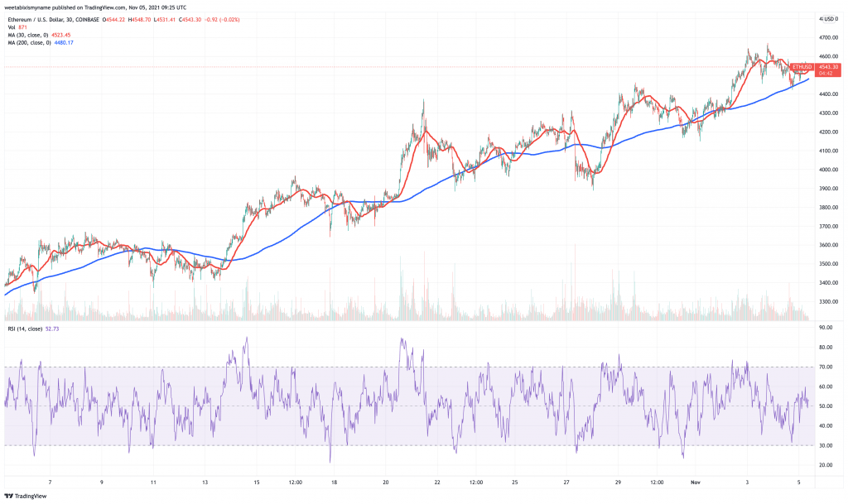Click date 18 on the time axis
The height and width of the screenshot is (504, 848).
[x=335, y=482]
